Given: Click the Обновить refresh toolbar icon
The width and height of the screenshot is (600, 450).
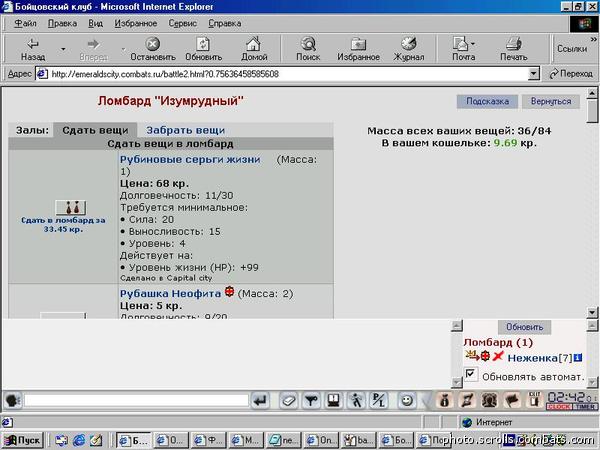Looking at the screenshot, I should pos(203,44).
